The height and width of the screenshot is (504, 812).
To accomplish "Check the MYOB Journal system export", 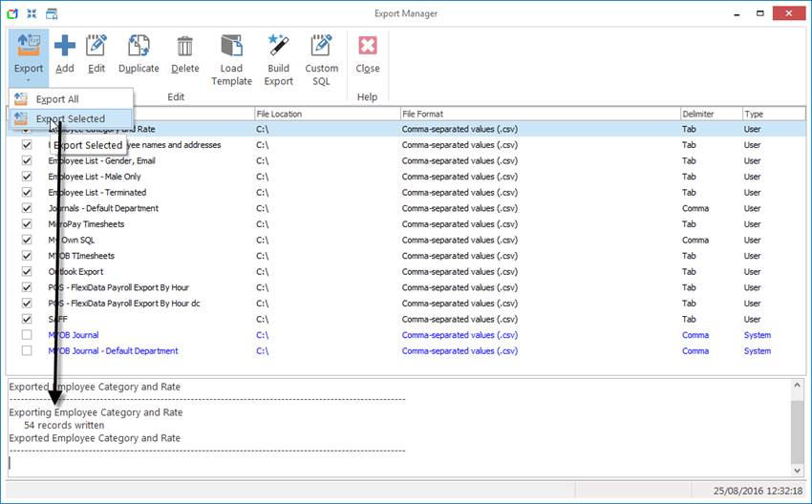I will coord(27,335).
